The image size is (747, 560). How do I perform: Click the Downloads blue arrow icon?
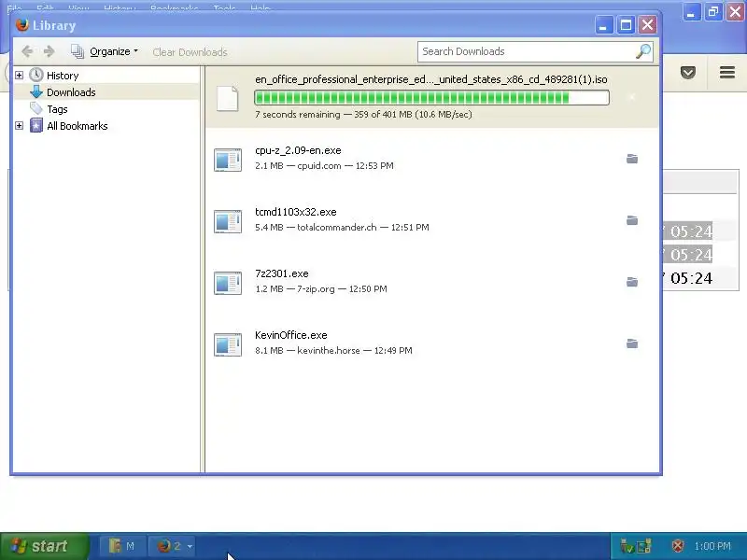(36, 91)
